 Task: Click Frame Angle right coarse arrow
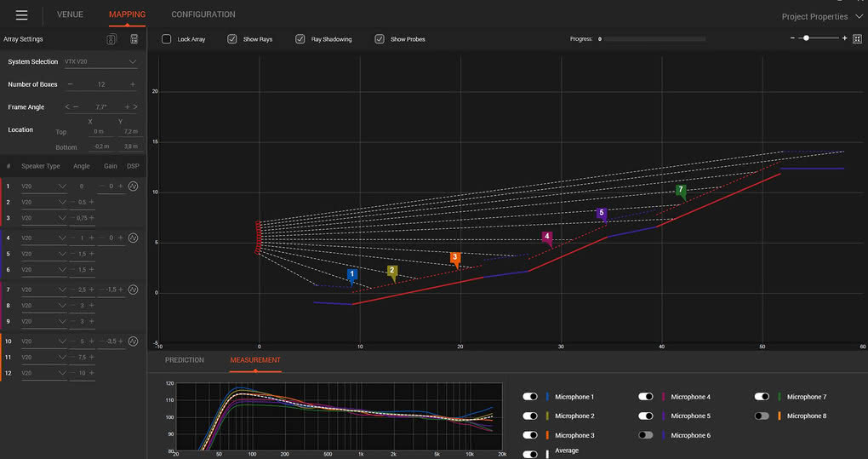tap(135, 106)
